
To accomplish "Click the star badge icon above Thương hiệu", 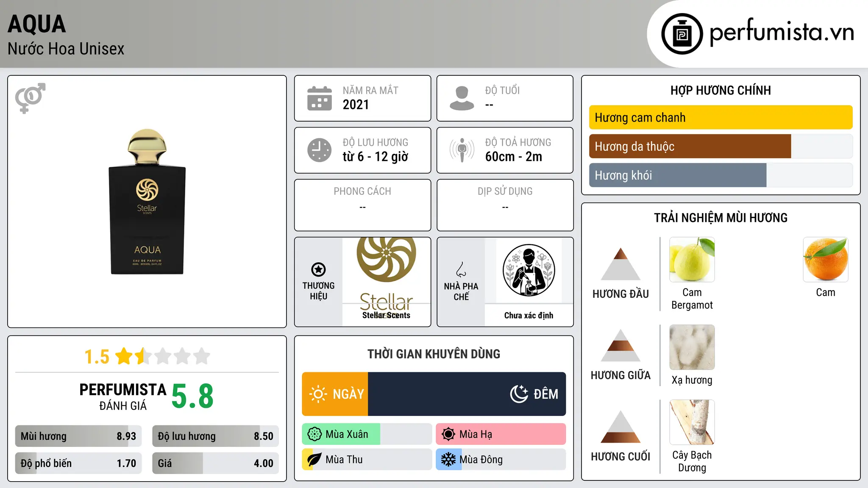I will [318, 269].
